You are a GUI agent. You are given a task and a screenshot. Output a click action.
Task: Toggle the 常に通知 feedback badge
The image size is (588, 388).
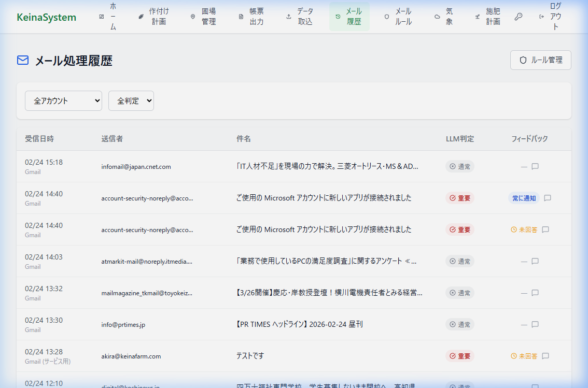524,198
